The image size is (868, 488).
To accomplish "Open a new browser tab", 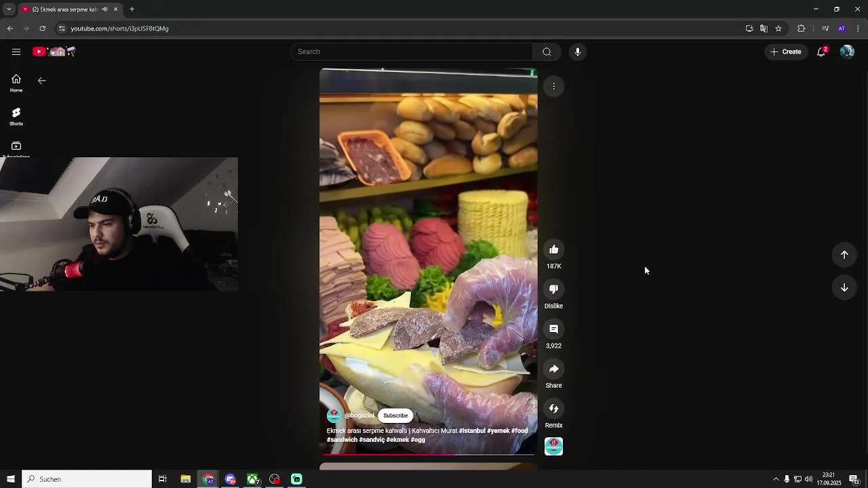I will click(132, 9).
